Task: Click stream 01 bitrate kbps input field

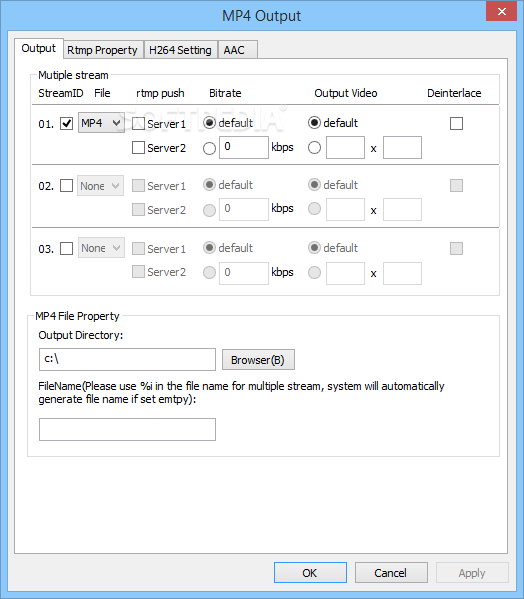Action: click(x=244, y=147)
